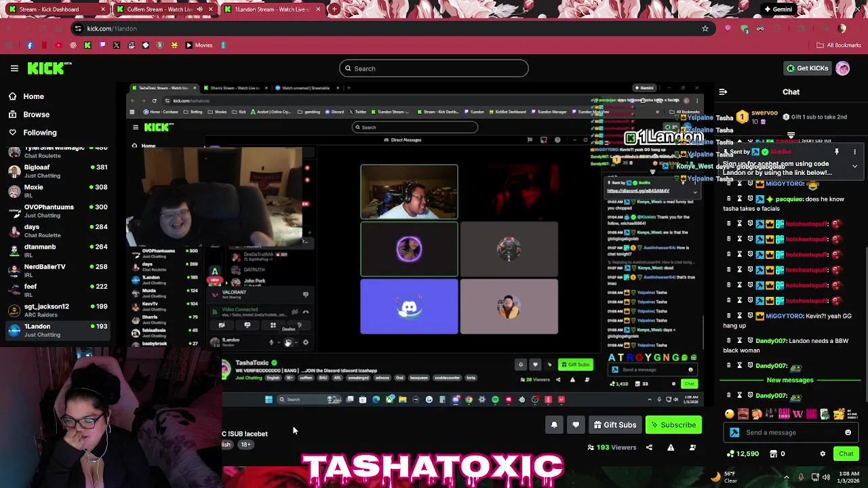
Task: Click the user icon beside the report icon
Action: click(692, 447)
